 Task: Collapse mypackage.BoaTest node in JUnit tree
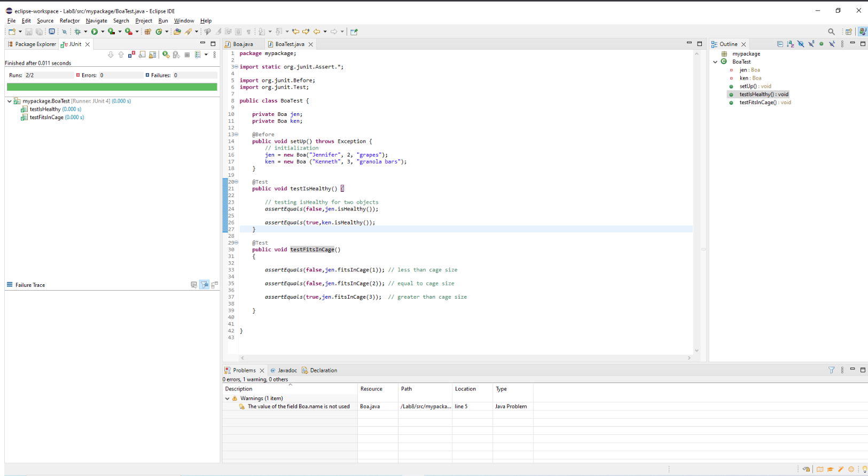click(x=9, y=101)
